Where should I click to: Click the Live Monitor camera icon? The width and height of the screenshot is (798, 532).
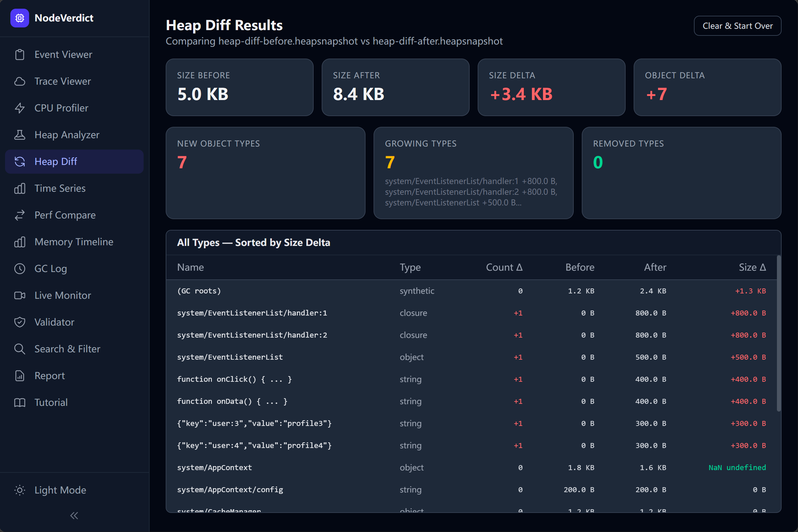coord(20,295)
